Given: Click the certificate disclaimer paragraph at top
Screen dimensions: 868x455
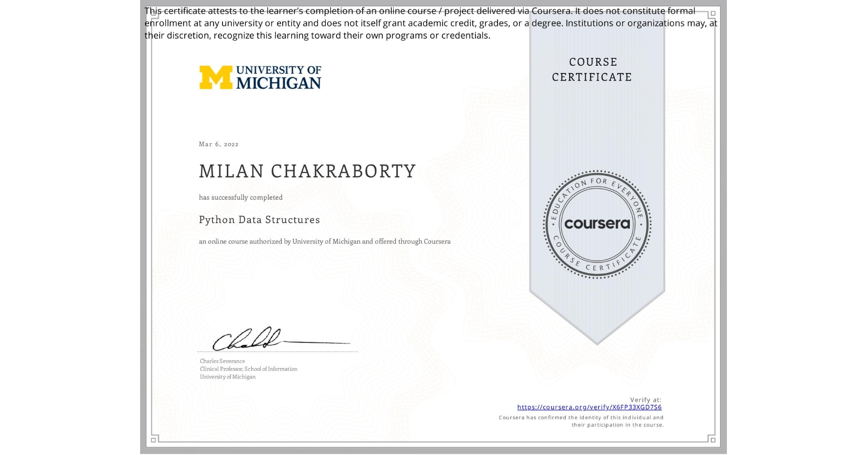Looking at the screenshot, I should pyautogui.click(x=431, y=23).
